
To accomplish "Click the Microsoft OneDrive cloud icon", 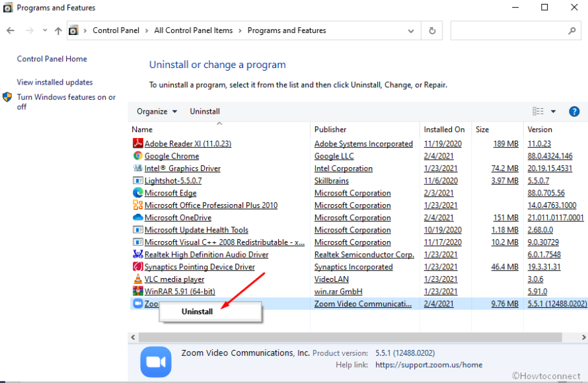I will click(138, 217).
